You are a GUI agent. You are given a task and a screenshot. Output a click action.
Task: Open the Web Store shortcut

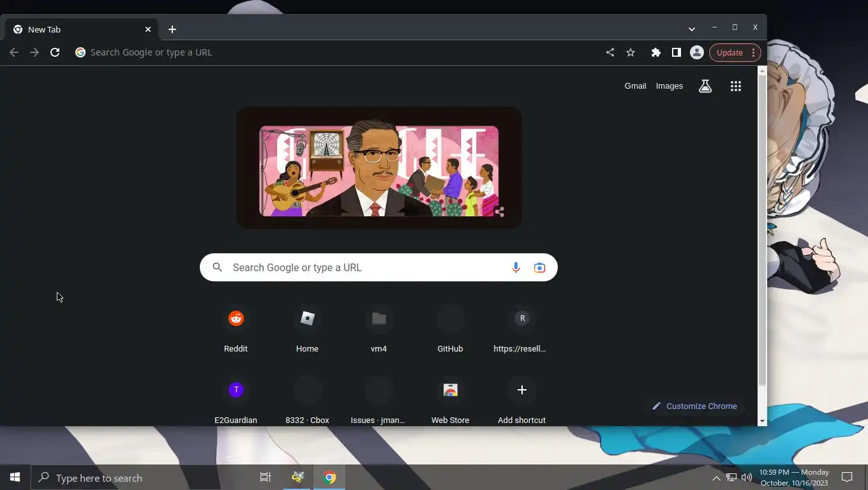[450, 401]
